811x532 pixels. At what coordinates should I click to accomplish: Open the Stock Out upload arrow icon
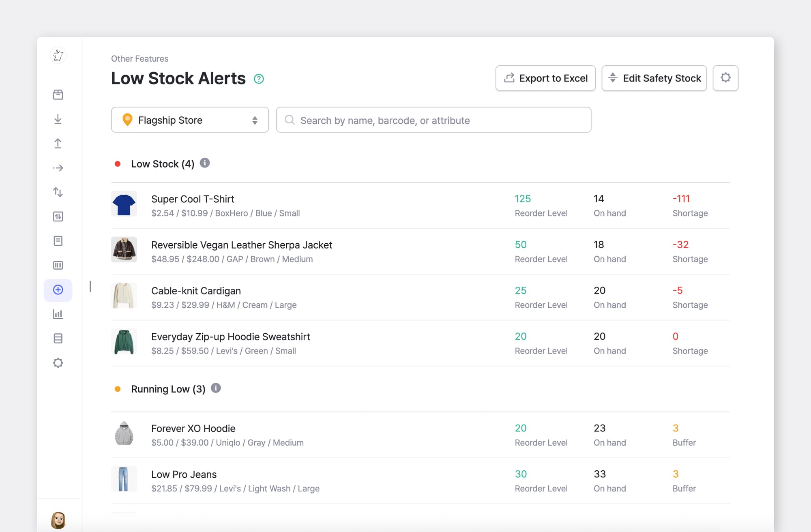click(58, 143)
